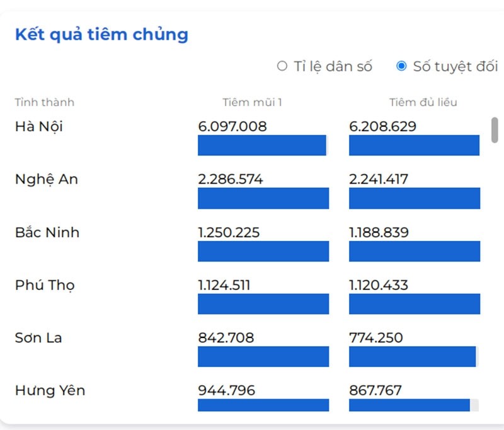
Task: Click Hà Nội full-dose bar showing 6.208.629
Action: (414, 146)
